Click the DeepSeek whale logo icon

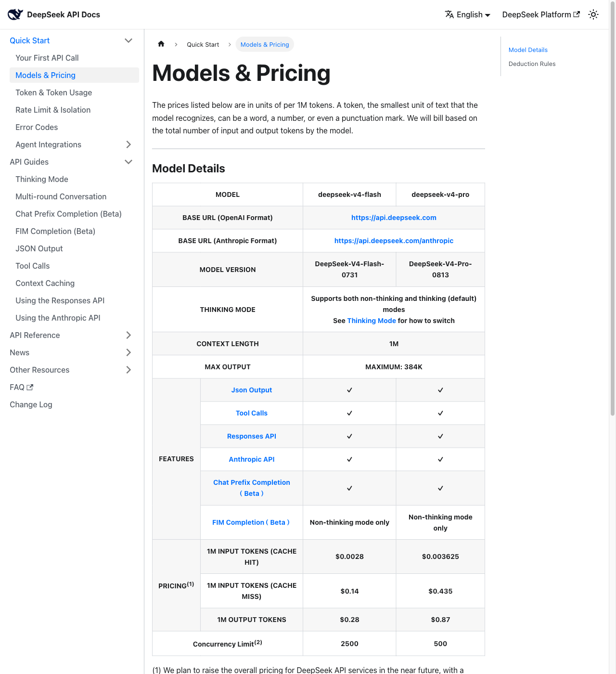point(15,14)
